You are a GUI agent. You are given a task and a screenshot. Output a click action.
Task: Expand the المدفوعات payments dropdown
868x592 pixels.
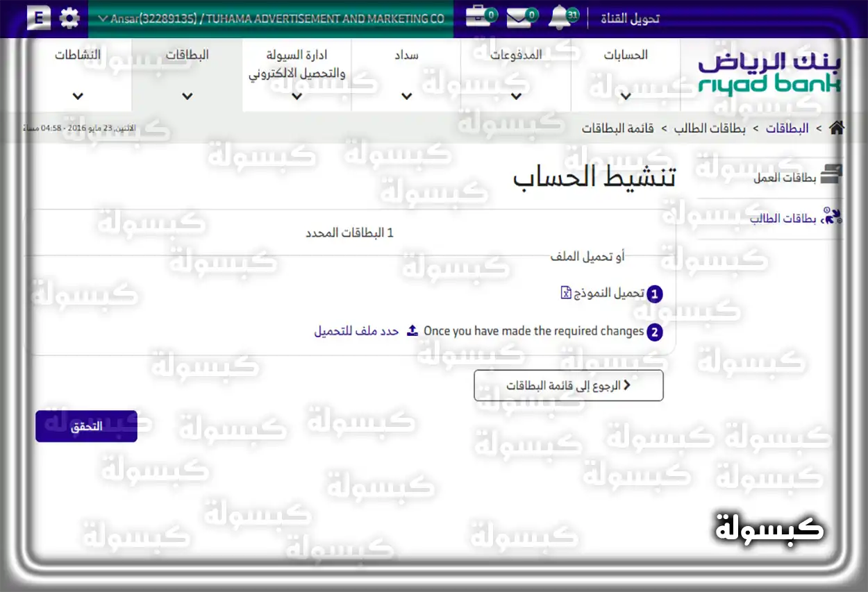tap(516, 73)
